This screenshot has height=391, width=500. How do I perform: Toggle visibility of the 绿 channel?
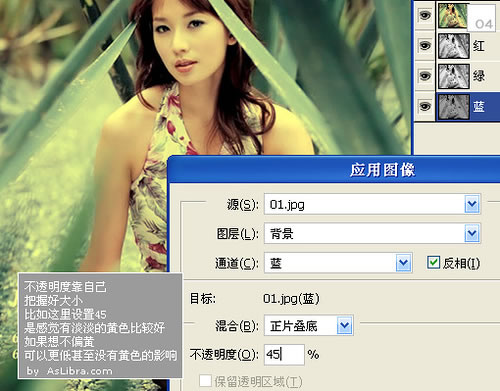pyautogui.click(x=425, y=76)
